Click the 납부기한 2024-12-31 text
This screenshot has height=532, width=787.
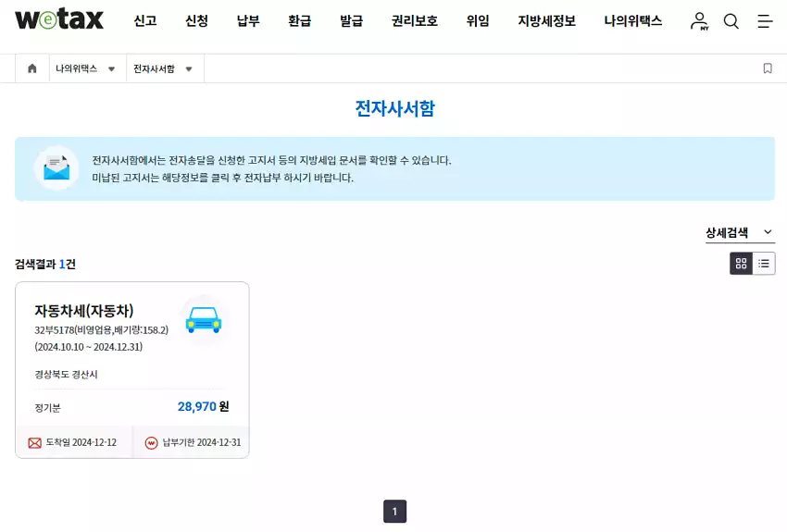(x=202, y=442)
